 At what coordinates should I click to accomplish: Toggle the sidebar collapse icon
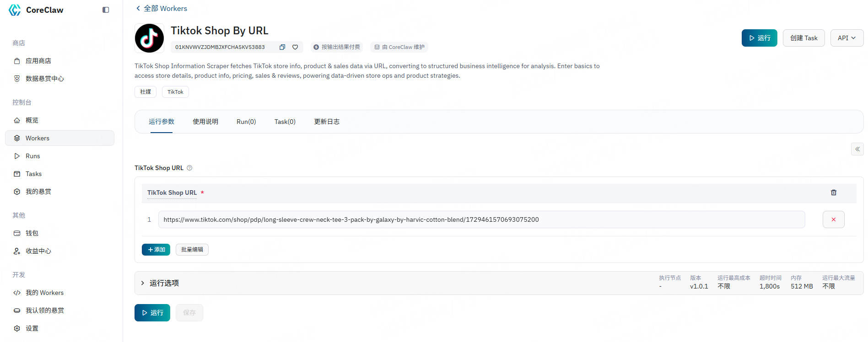pos(106,10)
